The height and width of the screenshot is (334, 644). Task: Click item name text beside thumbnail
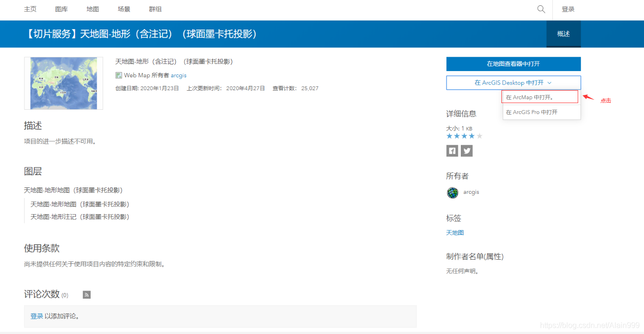click(x=174, y=62)
